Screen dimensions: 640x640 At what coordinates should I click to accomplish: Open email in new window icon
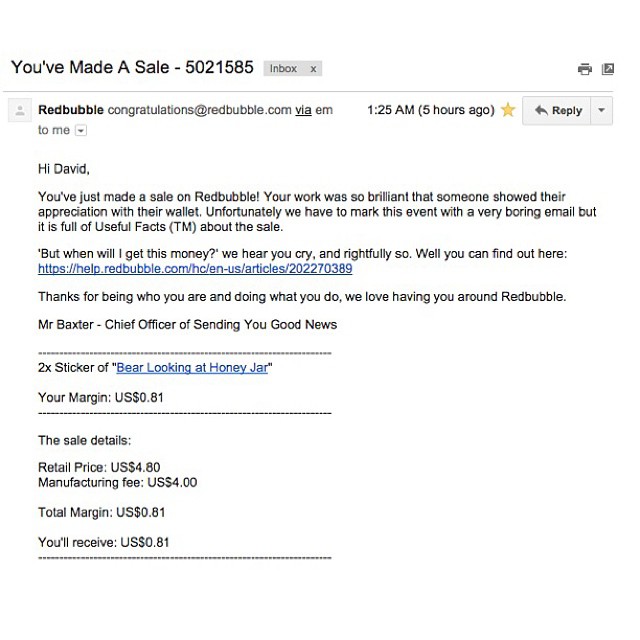(608, 69)
